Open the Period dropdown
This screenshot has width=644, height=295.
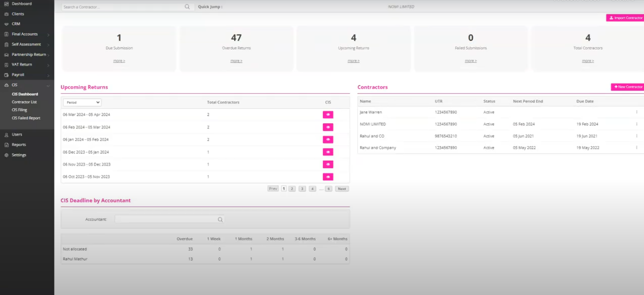pyautogui.click(x=82, y=102)
